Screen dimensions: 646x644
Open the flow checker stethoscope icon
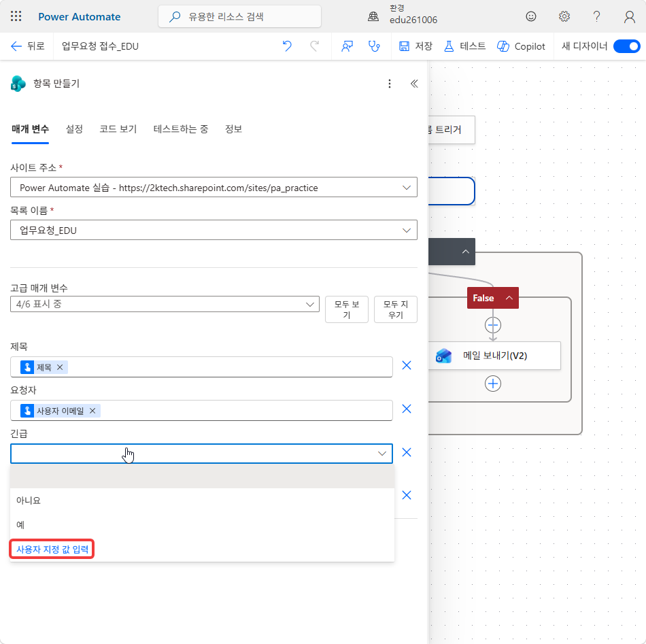pyautogui.click(x=374, y=46)
